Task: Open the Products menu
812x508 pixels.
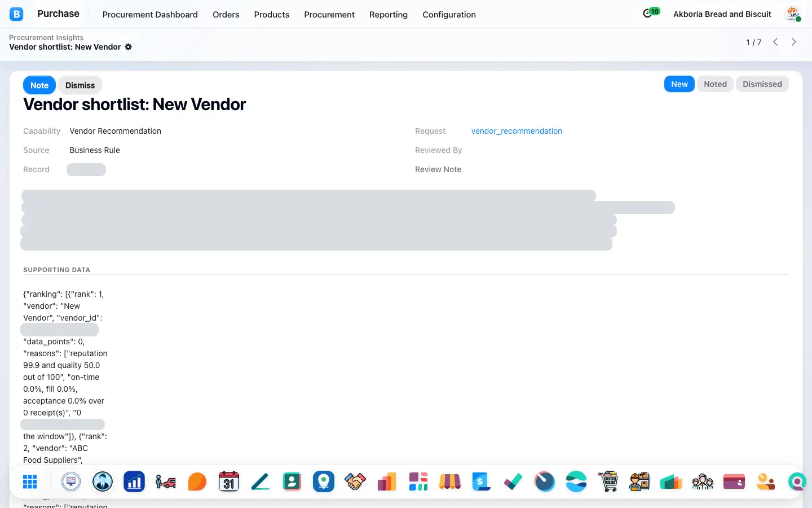Action: (x=272, y=15)
